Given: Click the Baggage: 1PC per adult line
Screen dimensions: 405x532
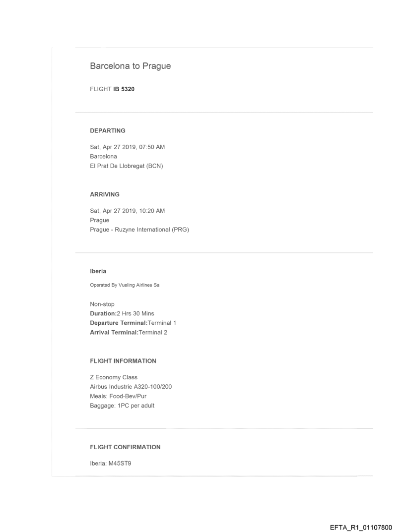Looking at the screenshot, I should pyautogui.click(x=122, y=405).
